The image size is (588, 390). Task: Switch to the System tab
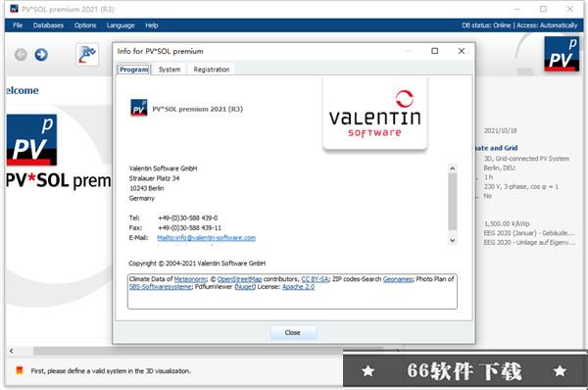(170, 70)
